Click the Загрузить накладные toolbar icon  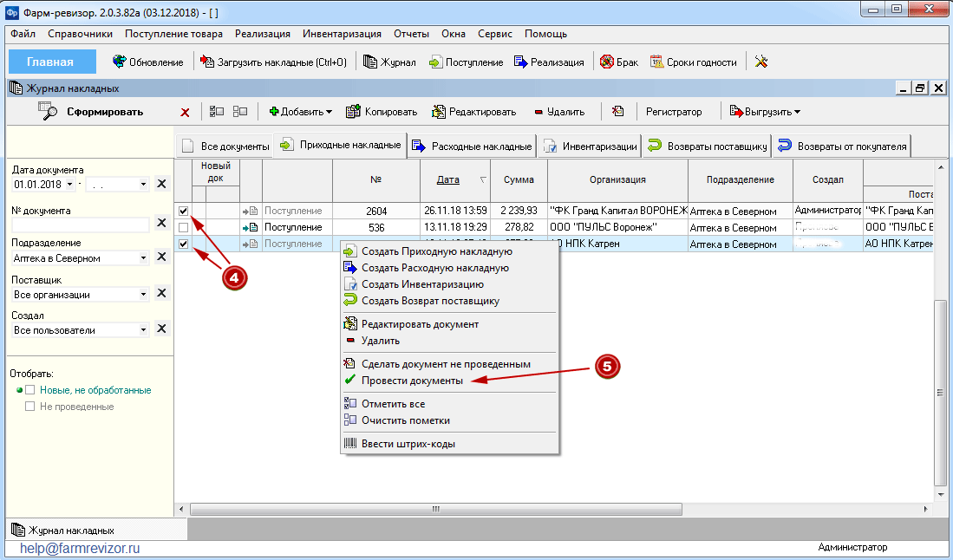coord(207,62)
